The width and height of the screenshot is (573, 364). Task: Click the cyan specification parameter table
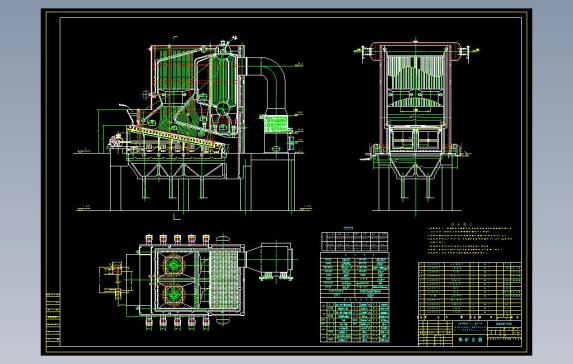354,297
